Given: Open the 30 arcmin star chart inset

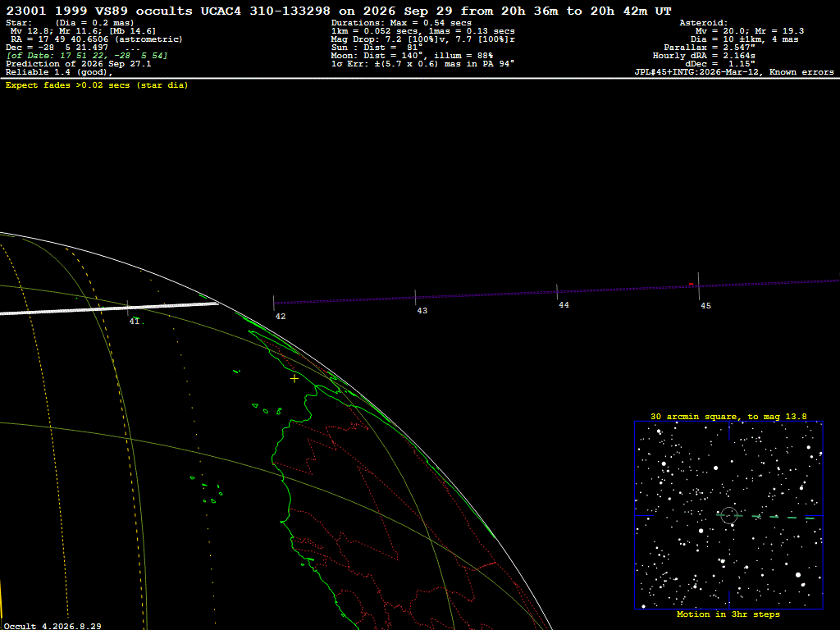Looking at the screenshot, I should pos(728,515).
